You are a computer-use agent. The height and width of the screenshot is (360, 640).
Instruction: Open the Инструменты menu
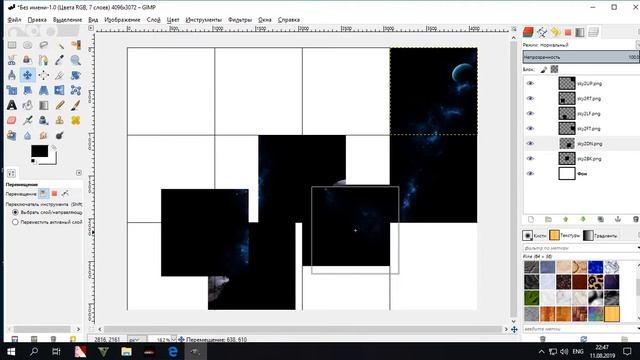[203, 20]
